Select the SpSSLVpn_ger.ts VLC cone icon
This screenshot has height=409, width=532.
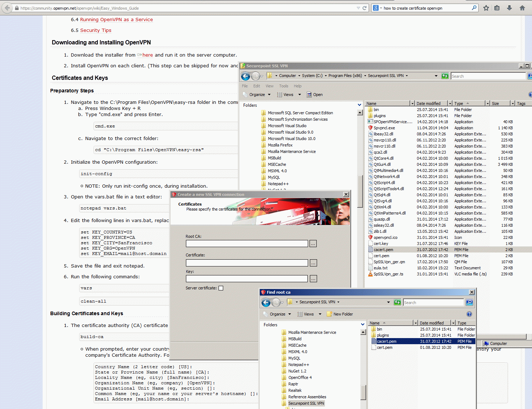pyautogui.click(x=370, y=274)
